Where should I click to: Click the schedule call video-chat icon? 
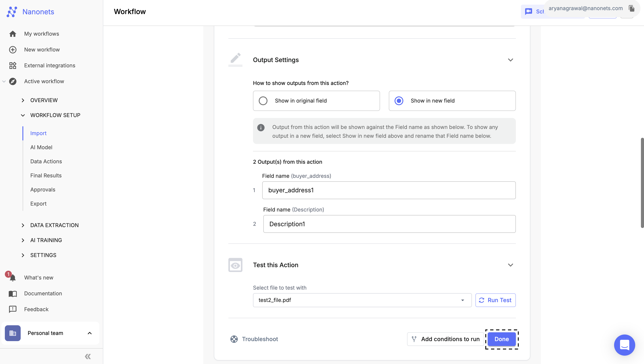coord(529,11)
